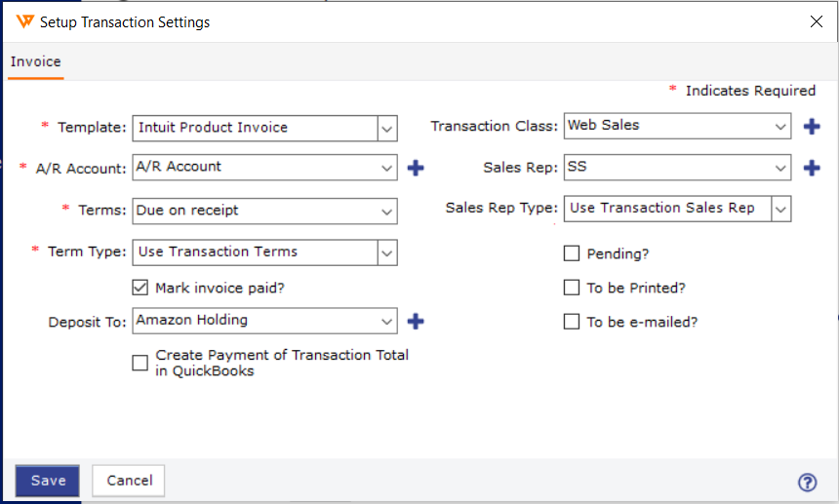
Task: Enable Create Payment of Transaction Total checkbox
Action: coord(140,363)
